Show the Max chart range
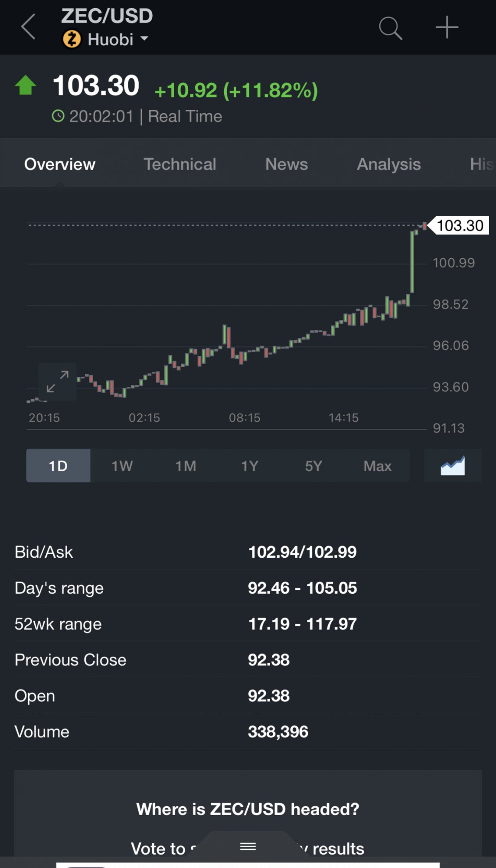496x868 pixels. click(377, 466)
